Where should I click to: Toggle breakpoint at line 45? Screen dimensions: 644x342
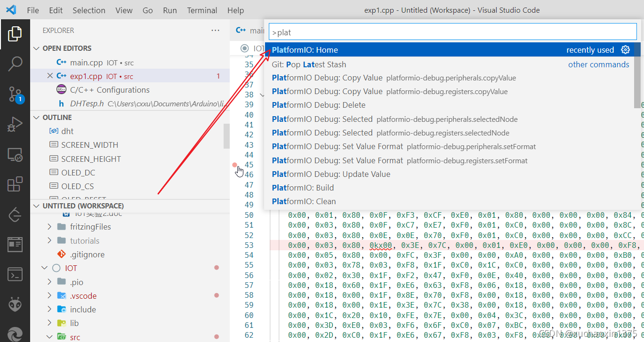click(x=234, y=165)
